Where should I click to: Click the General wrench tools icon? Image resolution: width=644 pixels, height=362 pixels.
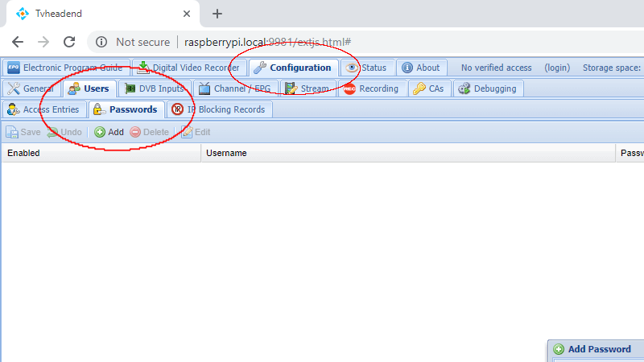tap(13, 88)
